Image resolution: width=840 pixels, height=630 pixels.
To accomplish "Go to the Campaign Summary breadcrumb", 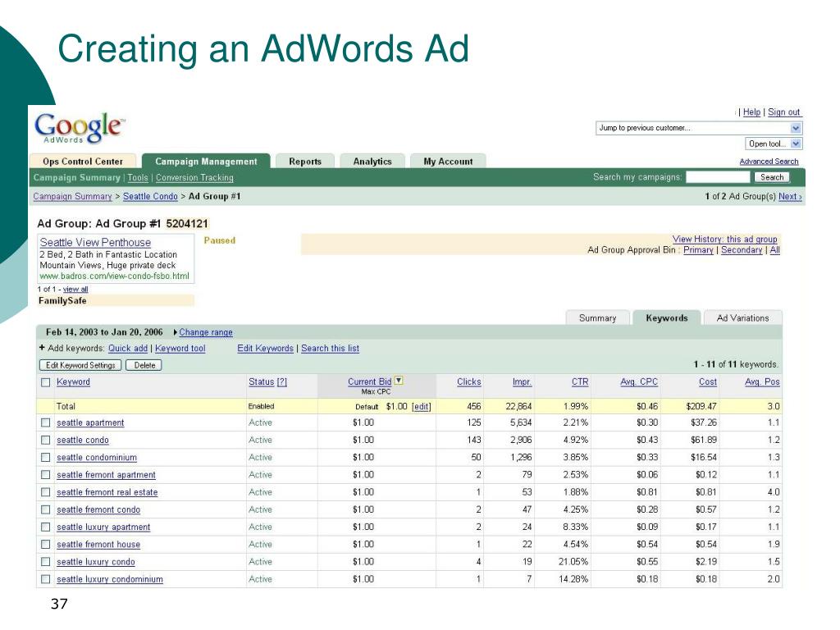I will 72,196.
